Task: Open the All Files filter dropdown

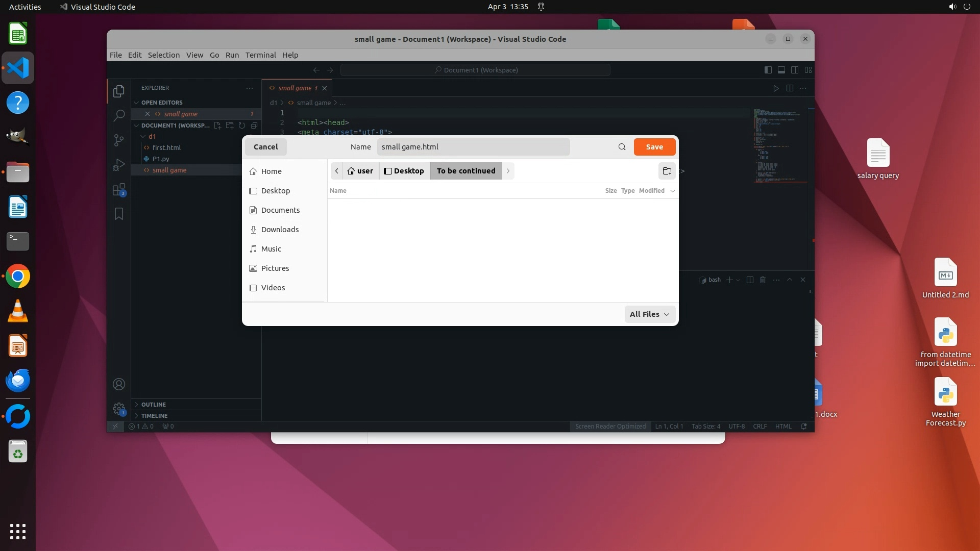Action: 649,314
